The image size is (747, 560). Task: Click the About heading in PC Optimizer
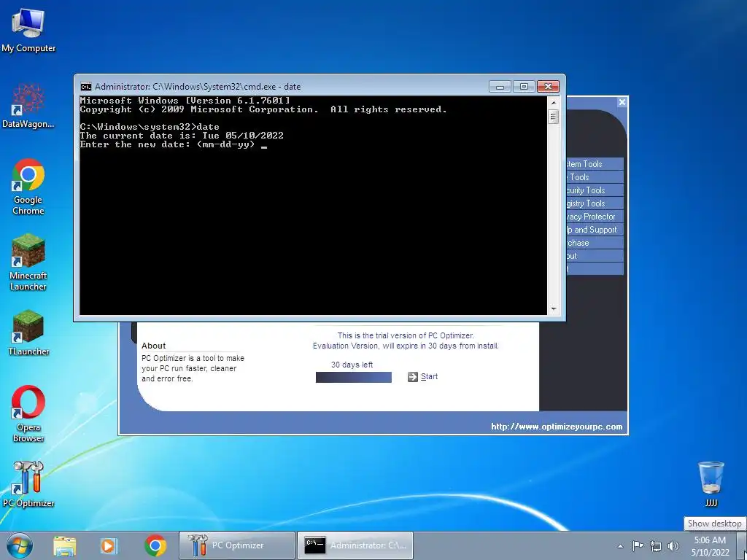(x=153, y=346)
